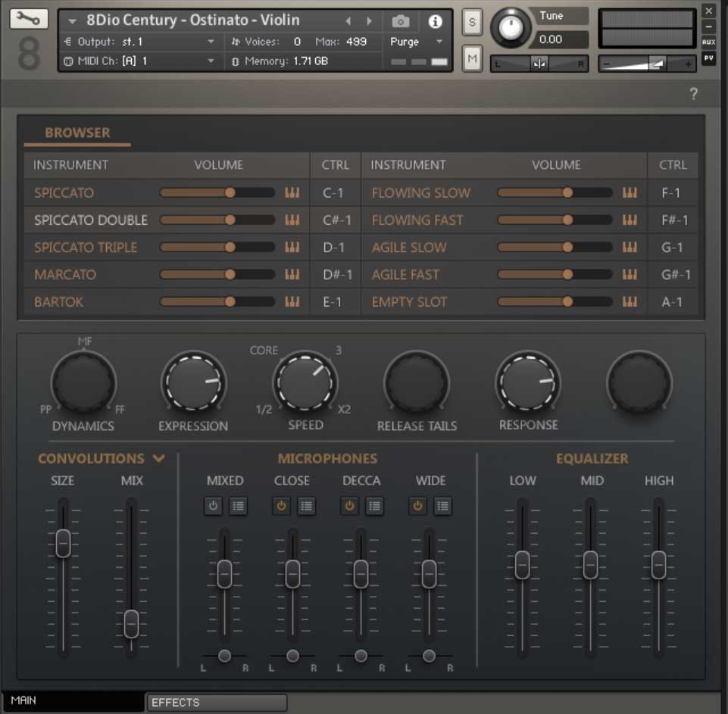Open keyboard mapping for FLOWING FAST

[630, 220]
